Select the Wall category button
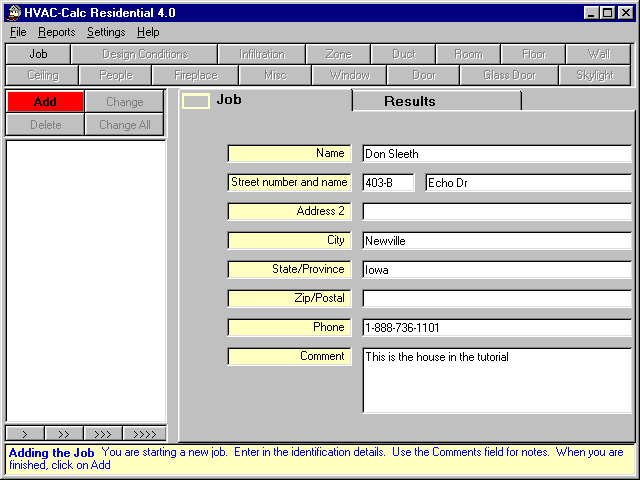Image resolution: width=640 pixels, height=480 pixels. [598, 54]
